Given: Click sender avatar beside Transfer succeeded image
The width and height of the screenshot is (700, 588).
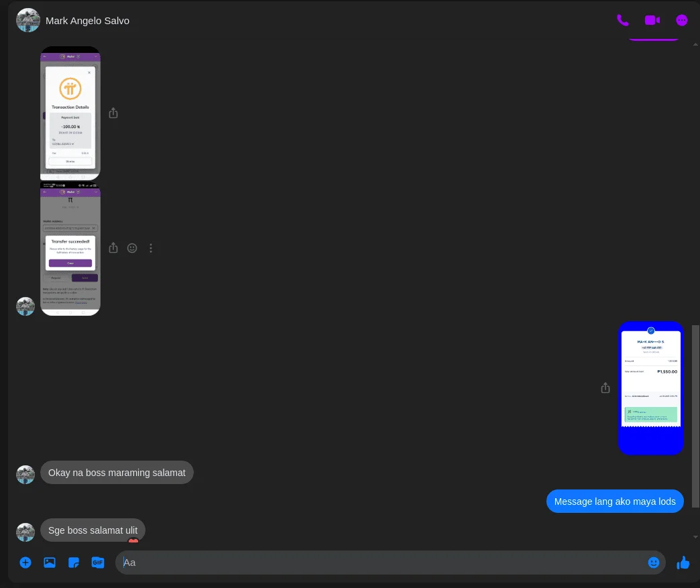Looking at the screenshot, I should click(x=25, y=306).
